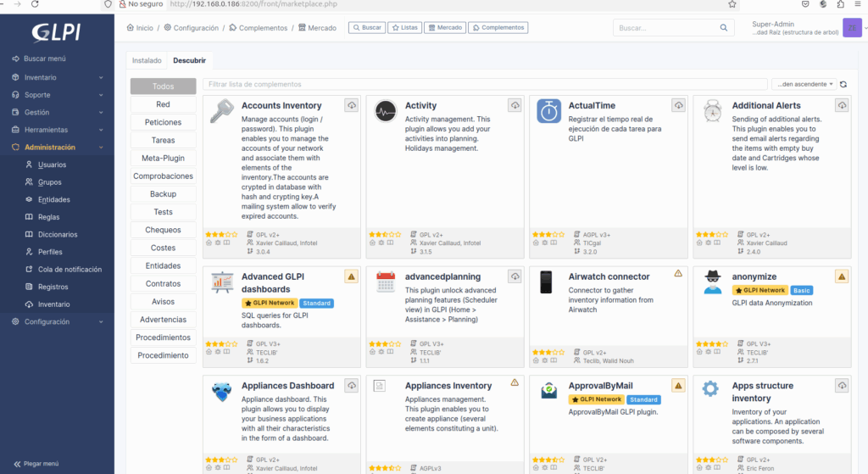Open the ascending sort order dropdown
This screenshot has height=474, width=868.
click(x=803, y=85)
